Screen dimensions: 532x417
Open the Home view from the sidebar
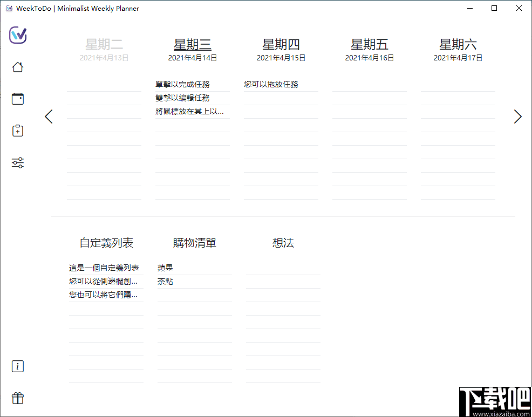(x=17, y=66)
